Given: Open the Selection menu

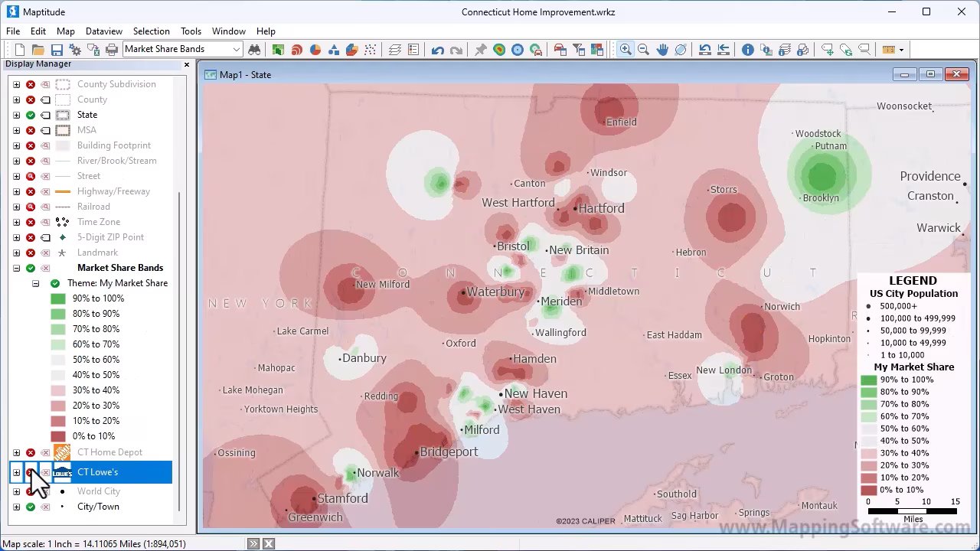Looking at the screenshot, I should 151,31.
